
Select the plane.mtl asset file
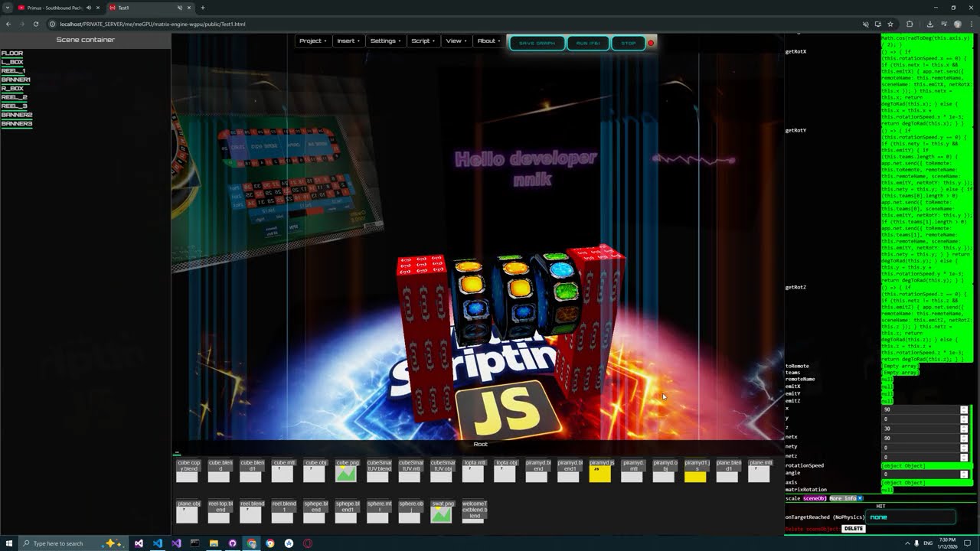759,470
